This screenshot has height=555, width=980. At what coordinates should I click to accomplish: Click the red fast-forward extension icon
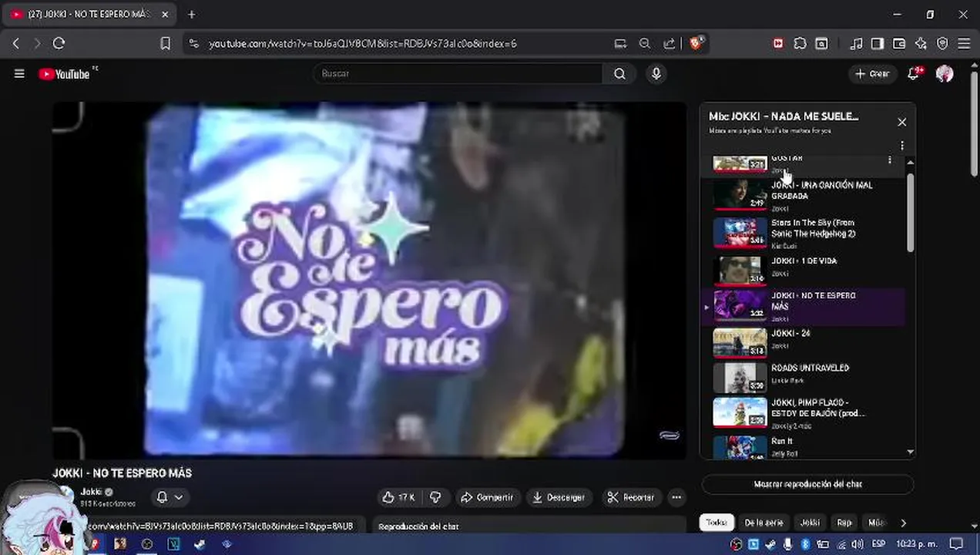point(778,44)
